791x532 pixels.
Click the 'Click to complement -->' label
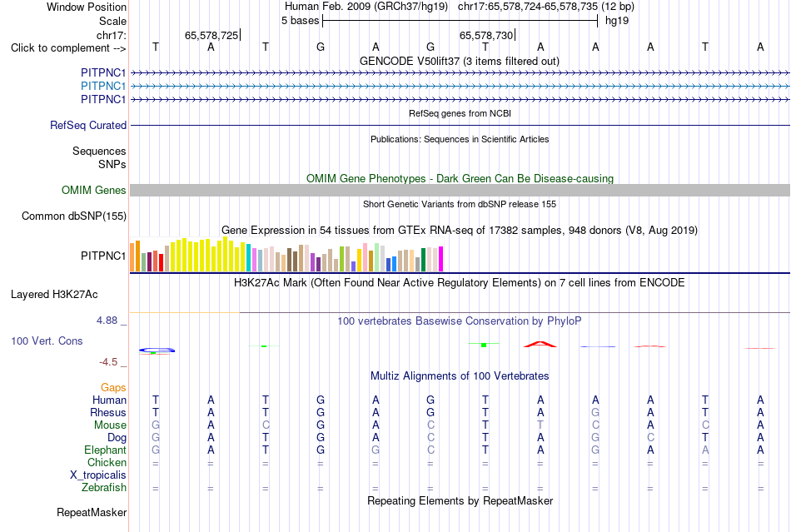tap(68, 48)
